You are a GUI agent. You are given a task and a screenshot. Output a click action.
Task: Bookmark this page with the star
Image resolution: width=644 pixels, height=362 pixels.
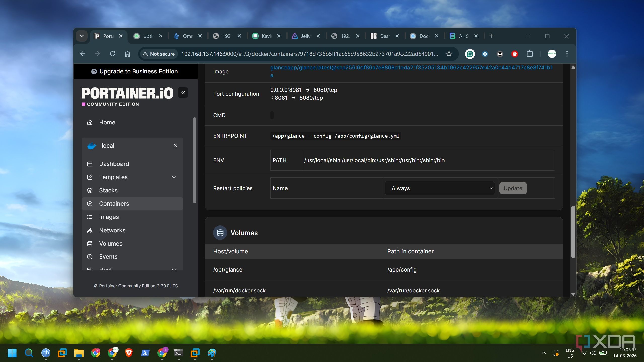(x=449, y=54)
